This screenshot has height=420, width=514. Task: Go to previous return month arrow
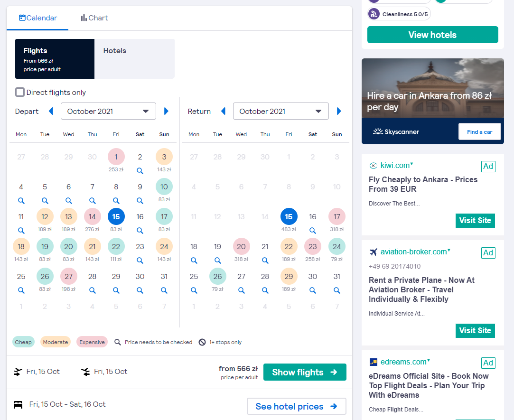point(223,111)
